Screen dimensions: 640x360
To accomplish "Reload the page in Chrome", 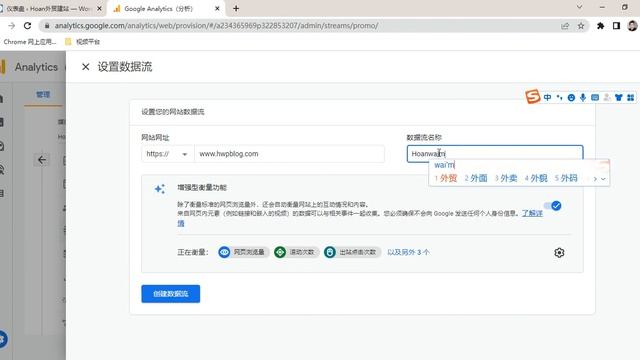I will pos(27,26).
